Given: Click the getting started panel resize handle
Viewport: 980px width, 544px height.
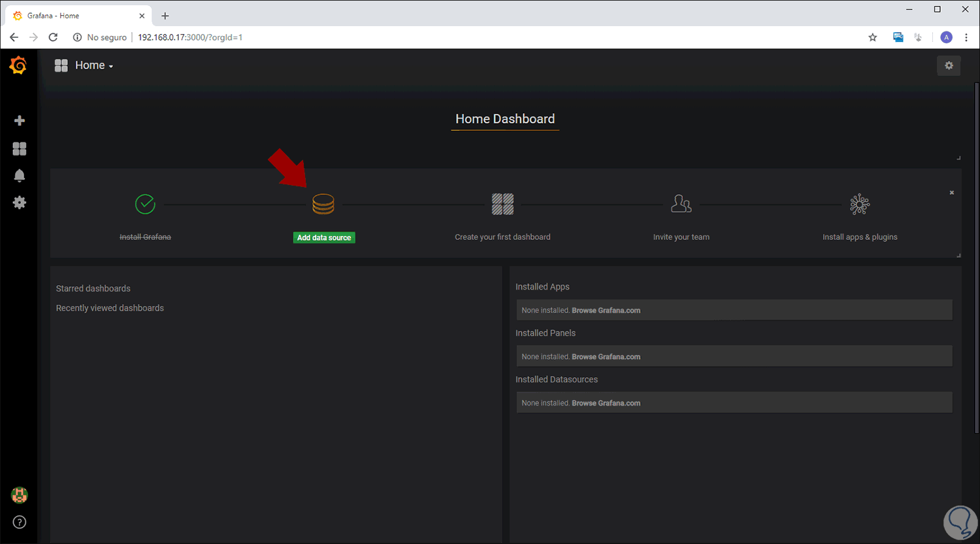Looking at the screenshot, I should coord(958,255).
